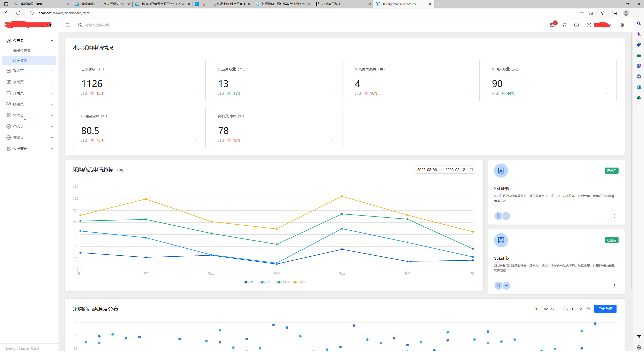The image size is (644, 352).
Task: Expand the 结果页 menu
Action: pyautogui.click(x=29, y=104)
